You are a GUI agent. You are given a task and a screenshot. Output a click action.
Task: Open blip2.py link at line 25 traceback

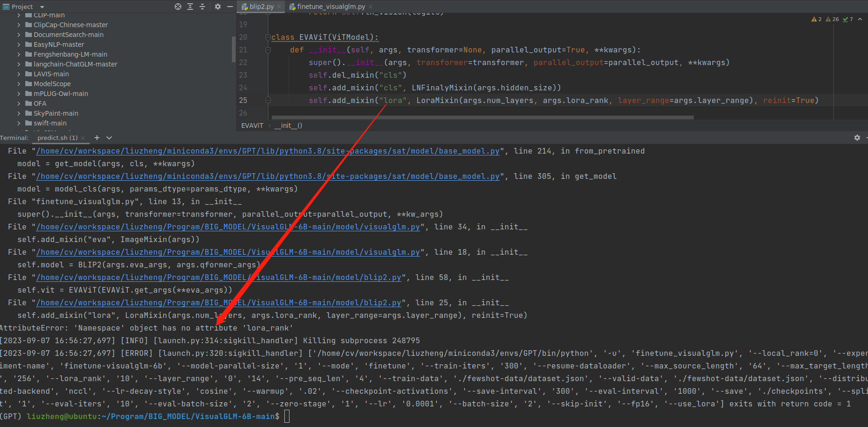[219, 303]
